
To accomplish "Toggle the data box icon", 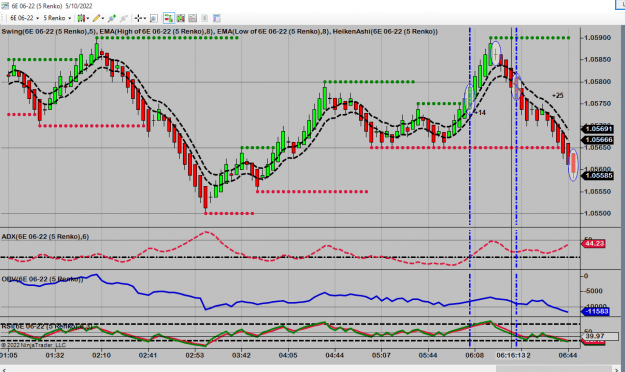I will (x=154, y=18).
